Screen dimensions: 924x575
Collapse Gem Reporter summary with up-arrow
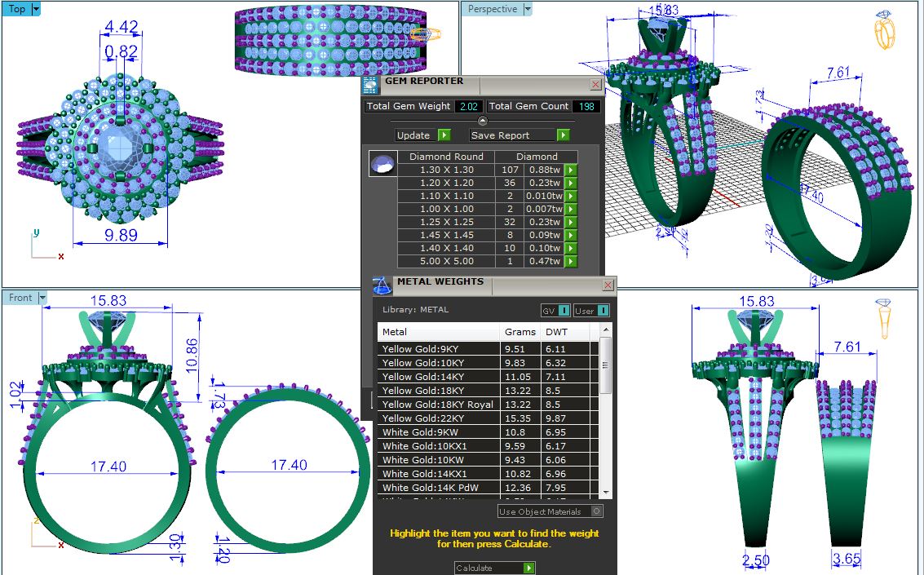tap(483, 121)
